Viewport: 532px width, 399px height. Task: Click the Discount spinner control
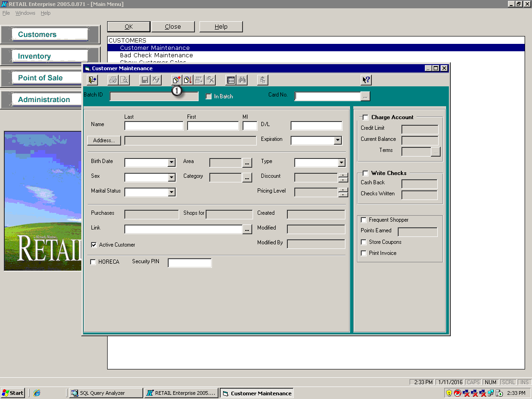343,177
